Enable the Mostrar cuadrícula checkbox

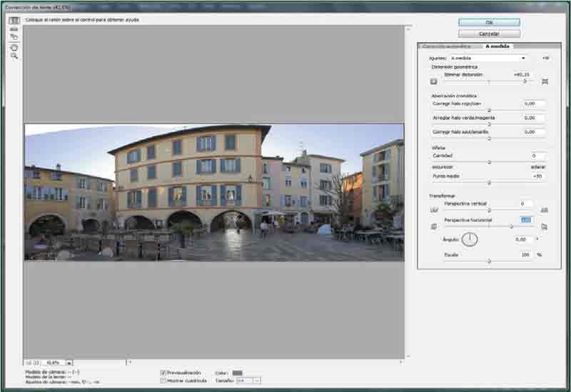(163, 381)
